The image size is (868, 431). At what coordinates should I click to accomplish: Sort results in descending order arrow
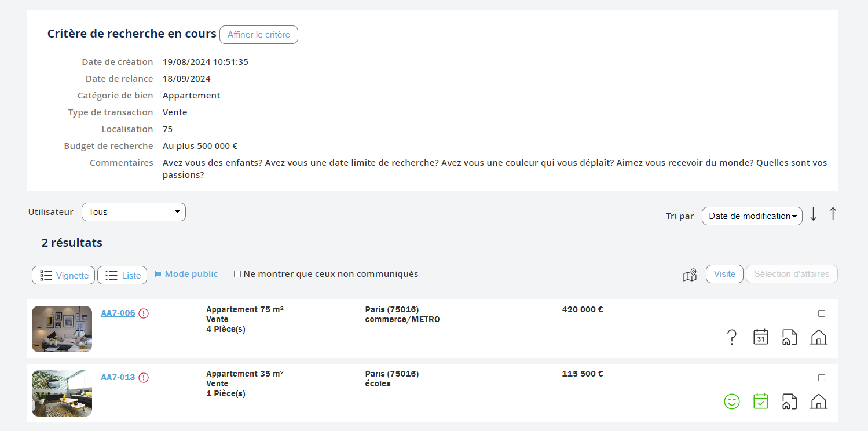coord(813,214)
